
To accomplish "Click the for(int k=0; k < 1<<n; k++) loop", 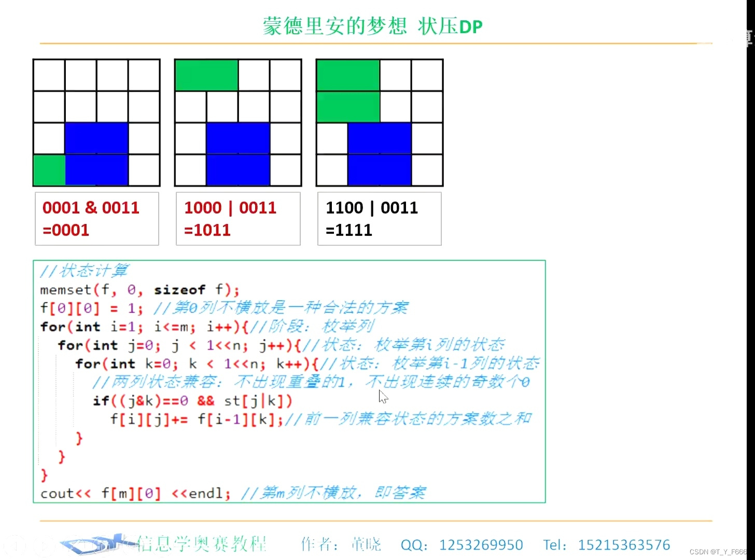I will (197, 364).
